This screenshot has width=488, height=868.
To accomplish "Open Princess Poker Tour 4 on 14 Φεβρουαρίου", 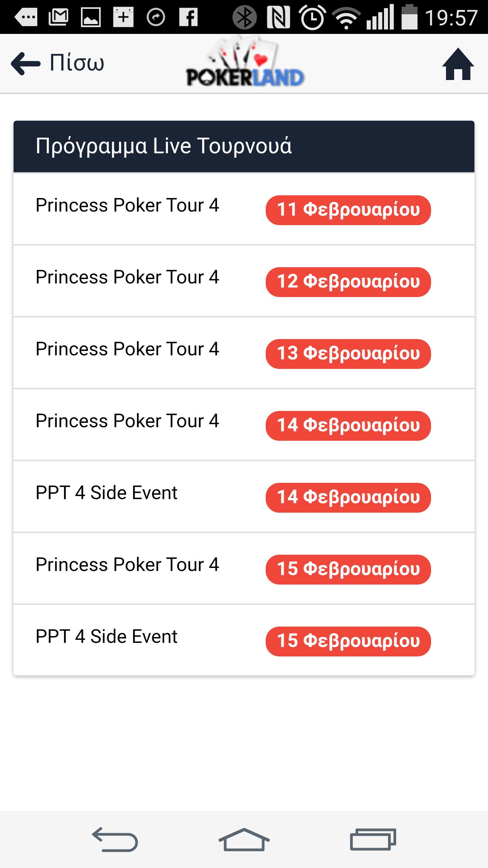I will tap(244, 425).
